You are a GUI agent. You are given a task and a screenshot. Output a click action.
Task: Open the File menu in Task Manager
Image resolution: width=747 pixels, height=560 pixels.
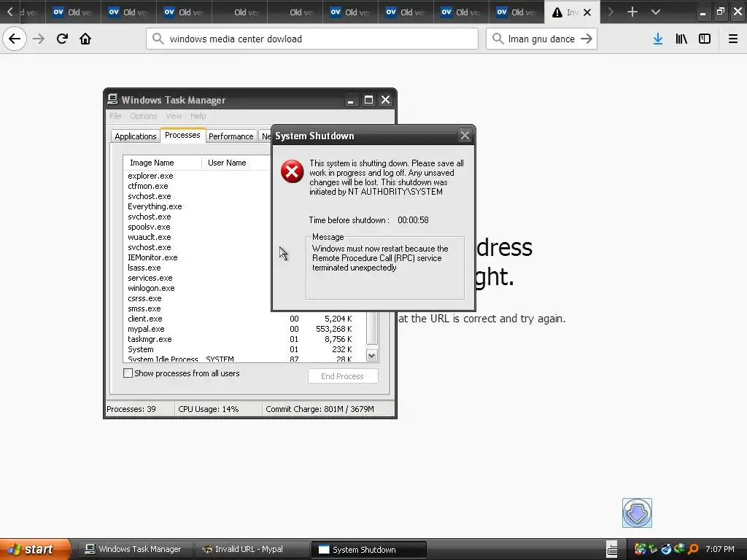pyautogui.click(x=115, y=116)
